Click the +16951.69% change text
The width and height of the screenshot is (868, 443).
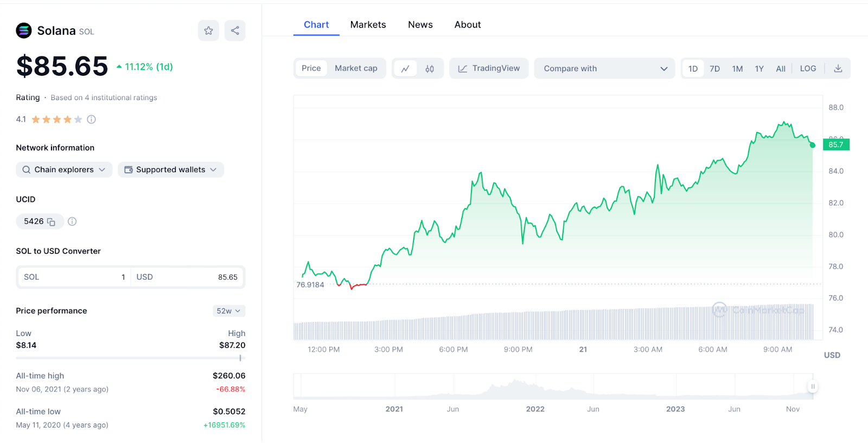click(224, 425)
